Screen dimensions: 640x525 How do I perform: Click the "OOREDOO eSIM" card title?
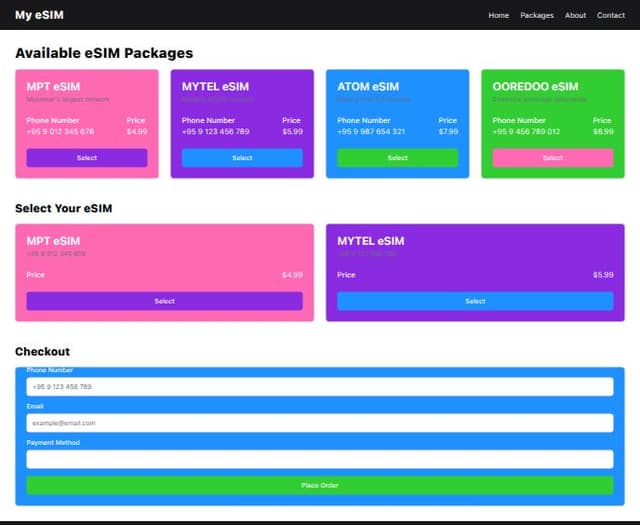click(535, 87)
